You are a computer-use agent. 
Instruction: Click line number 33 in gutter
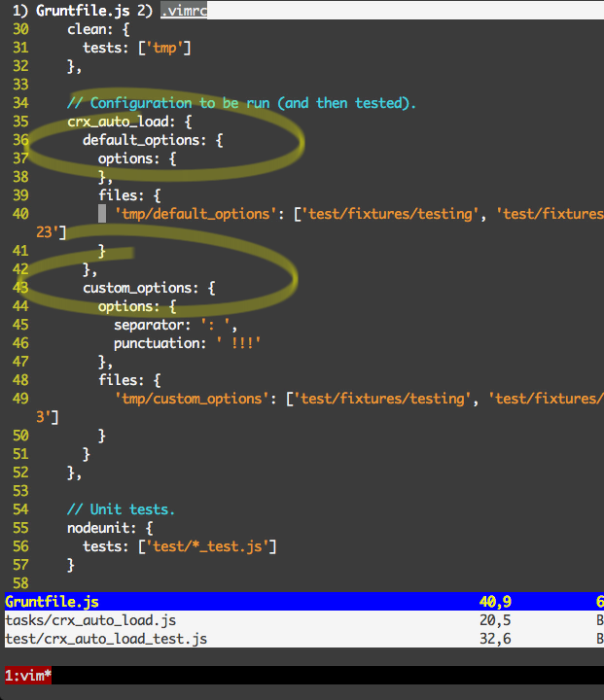(20, 85)
